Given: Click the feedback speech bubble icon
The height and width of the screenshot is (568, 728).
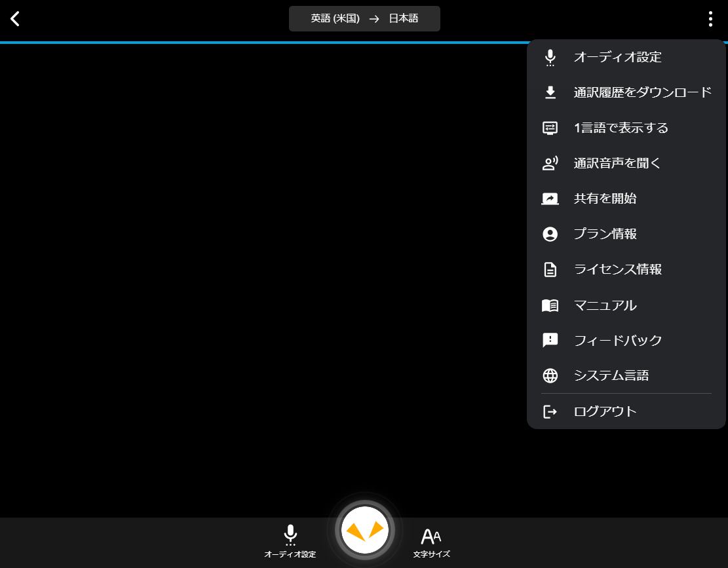Looking at the screenshot, I should (550, 340).
